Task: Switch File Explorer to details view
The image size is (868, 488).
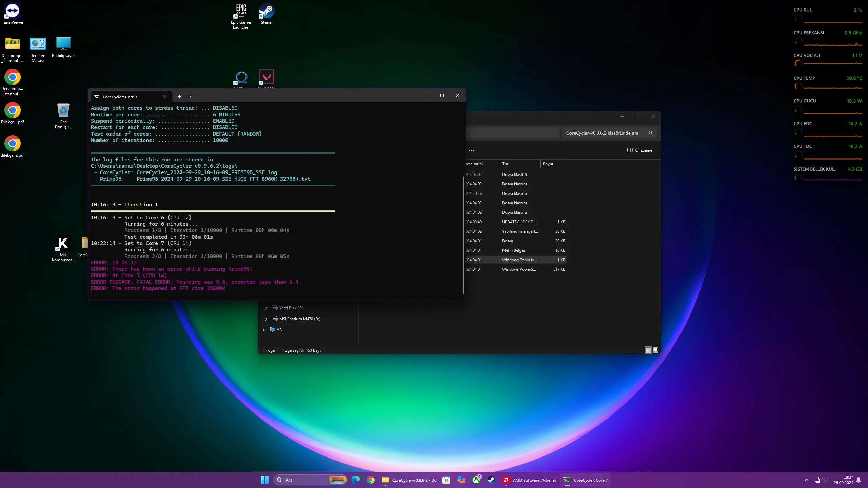Action: [x=648, y=350]
